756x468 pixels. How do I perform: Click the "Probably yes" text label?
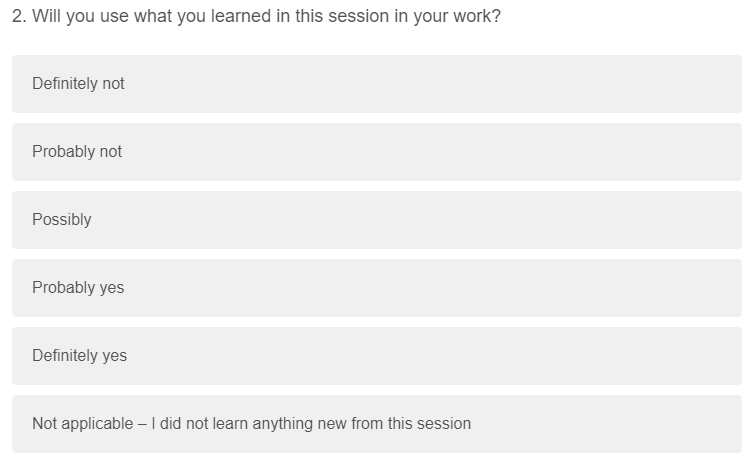pos(78,288)
